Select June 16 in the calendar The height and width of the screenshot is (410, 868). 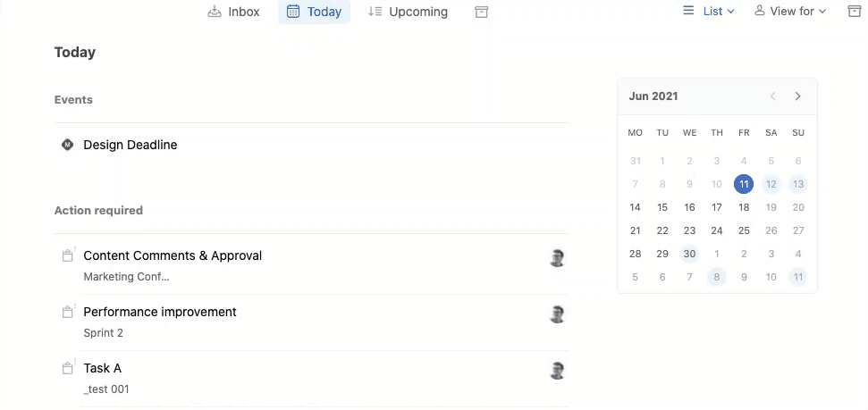pos(689,207)
